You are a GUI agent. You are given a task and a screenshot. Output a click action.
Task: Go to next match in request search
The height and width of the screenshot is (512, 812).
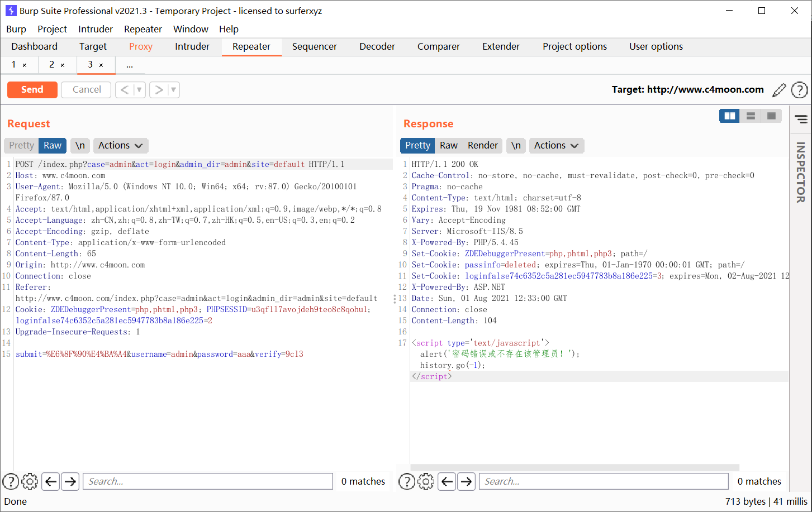click(70, 481)
